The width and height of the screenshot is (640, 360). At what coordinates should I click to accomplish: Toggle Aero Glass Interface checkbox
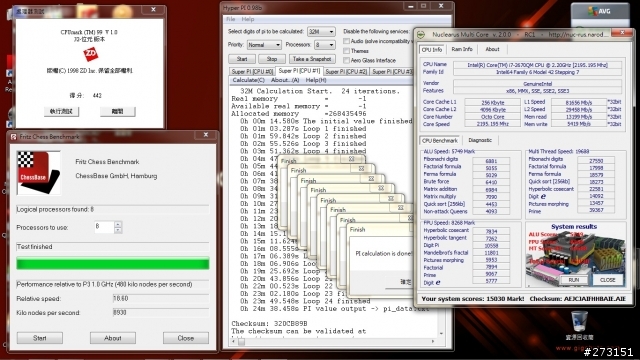(347, 60)
